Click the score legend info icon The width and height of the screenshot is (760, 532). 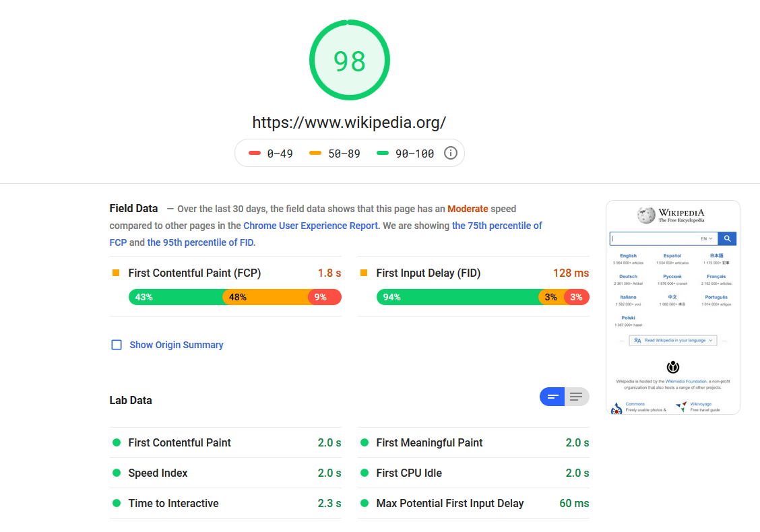click(x=451, y=153)
